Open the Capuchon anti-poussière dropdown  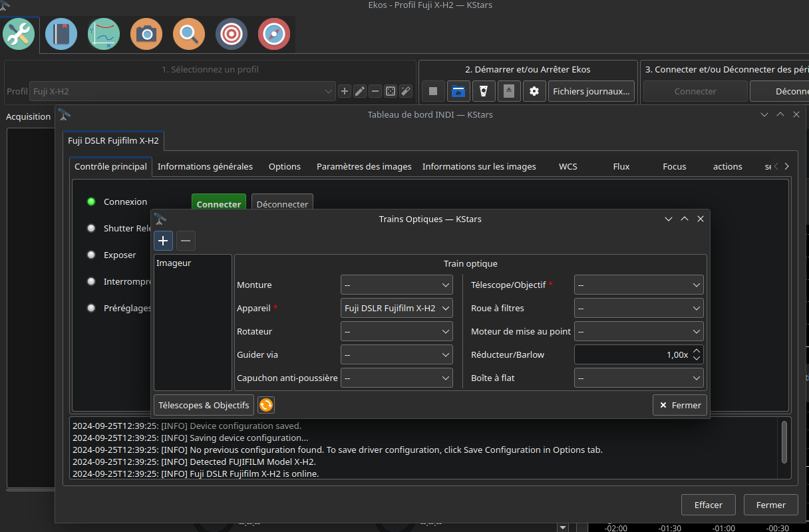tap(397, 378)
